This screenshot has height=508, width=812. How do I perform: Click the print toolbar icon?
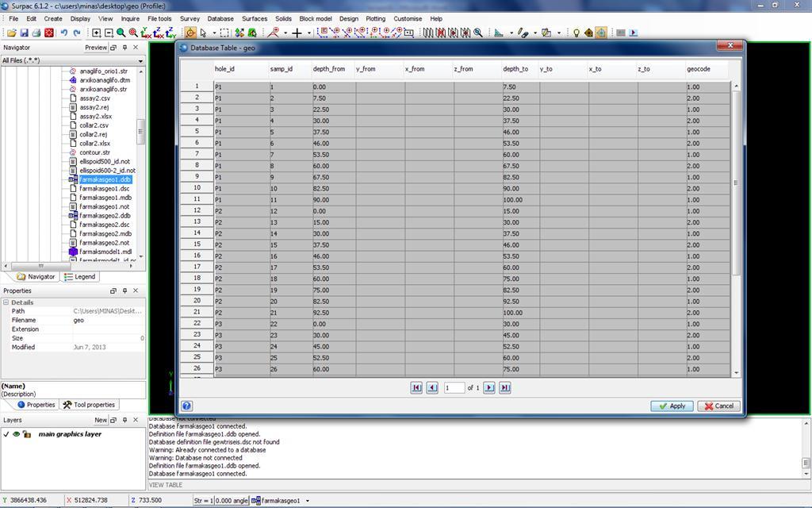36,33
